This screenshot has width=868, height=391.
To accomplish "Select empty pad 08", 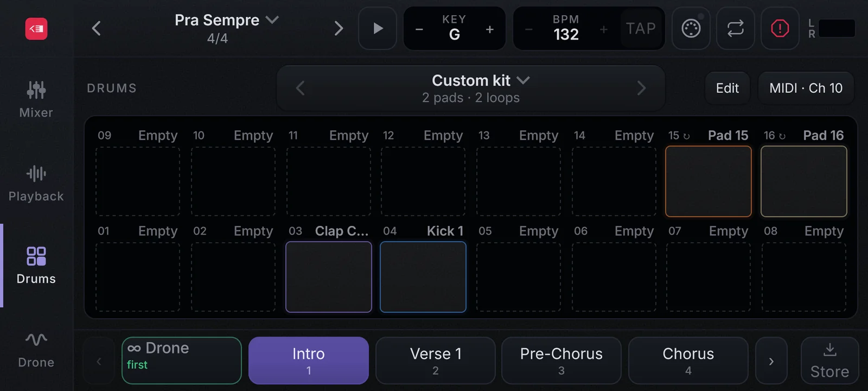I will 804,277.
